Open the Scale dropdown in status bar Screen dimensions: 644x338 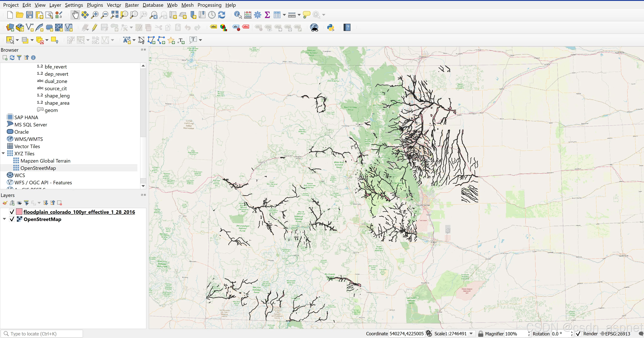click(471, 334)
